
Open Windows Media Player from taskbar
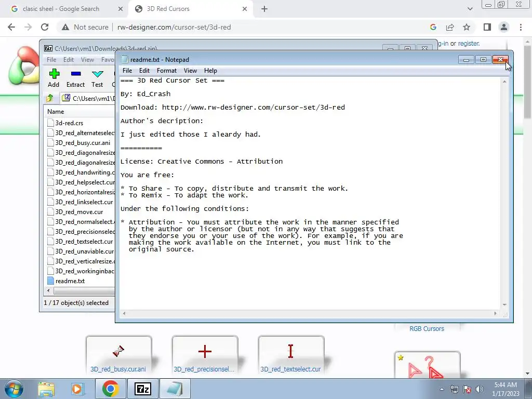point(77,389)
